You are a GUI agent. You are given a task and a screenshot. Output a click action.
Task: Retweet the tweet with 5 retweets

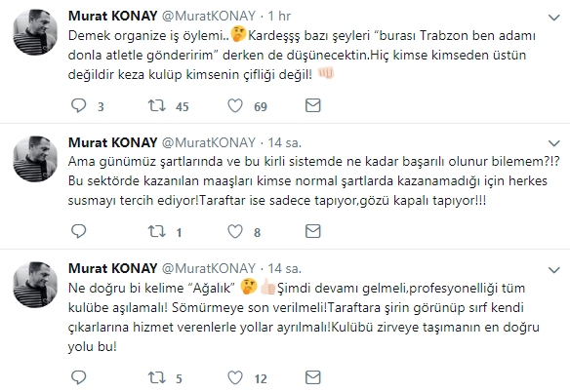coord(157,377)
